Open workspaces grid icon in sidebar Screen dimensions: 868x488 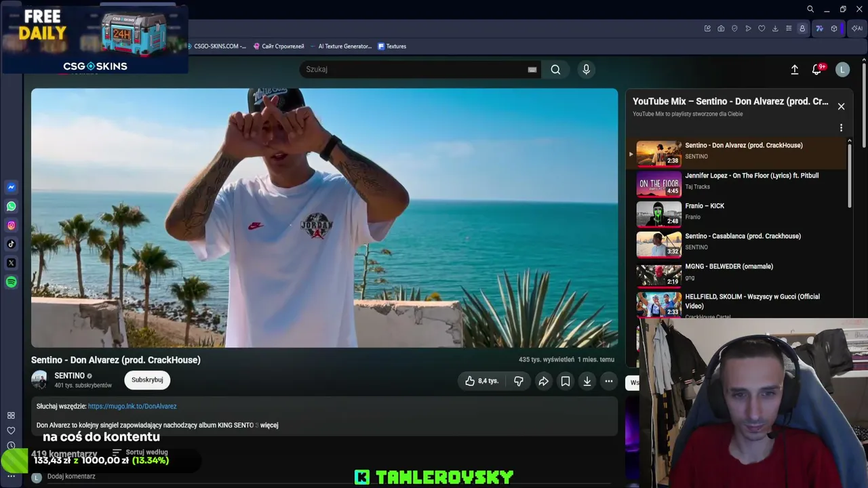(11, 415)
